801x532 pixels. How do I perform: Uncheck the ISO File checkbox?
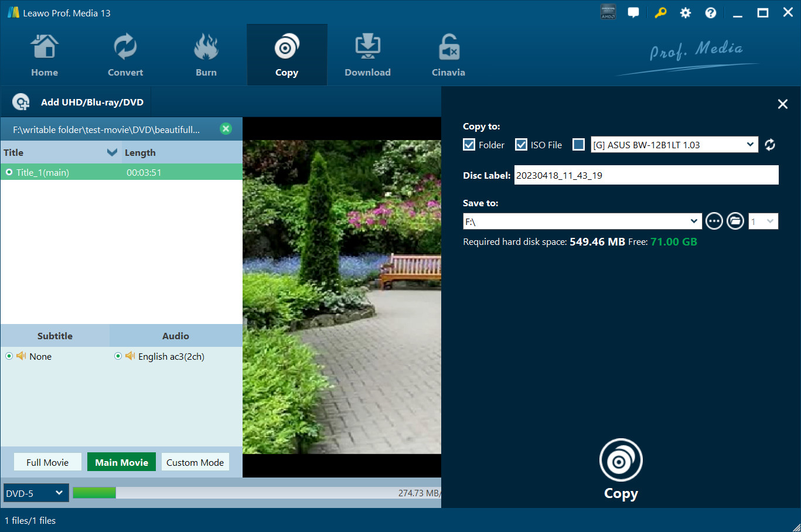click(521, 145)
